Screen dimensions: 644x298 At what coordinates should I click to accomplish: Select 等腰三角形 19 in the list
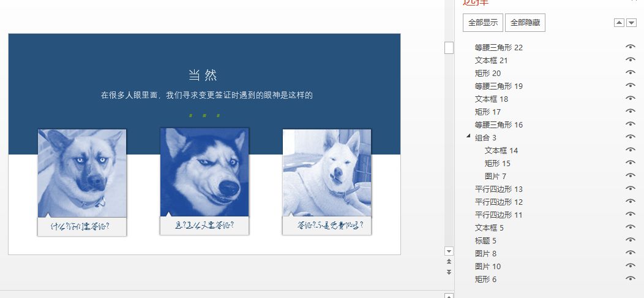pos(498,86)
